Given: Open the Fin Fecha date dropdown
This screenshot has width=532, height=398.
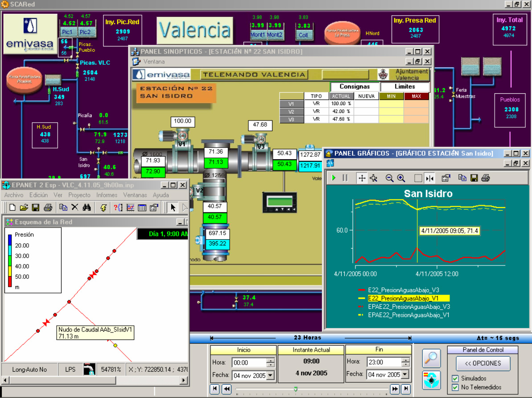Looking at the screenshot, I should pos(405,374).
